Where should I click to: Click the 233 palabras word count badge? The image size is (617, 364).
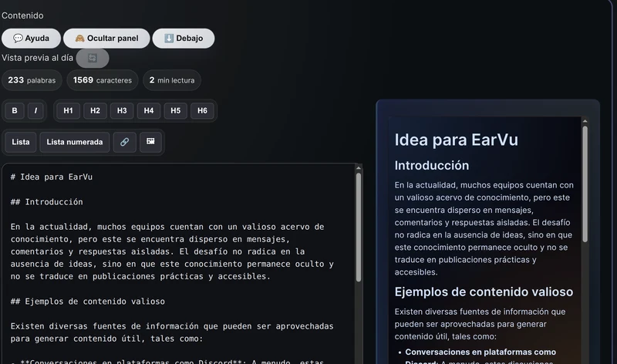[32, 80]
